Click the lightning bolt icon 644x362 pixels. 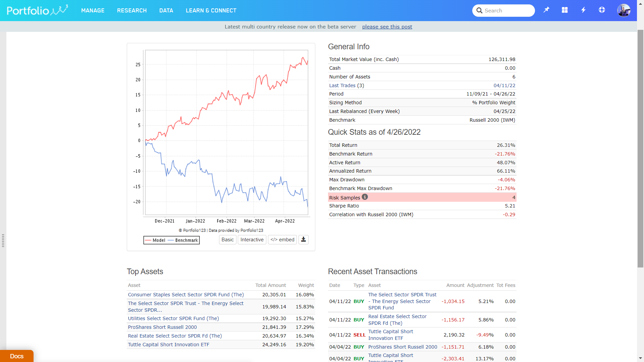pos(583,10)
